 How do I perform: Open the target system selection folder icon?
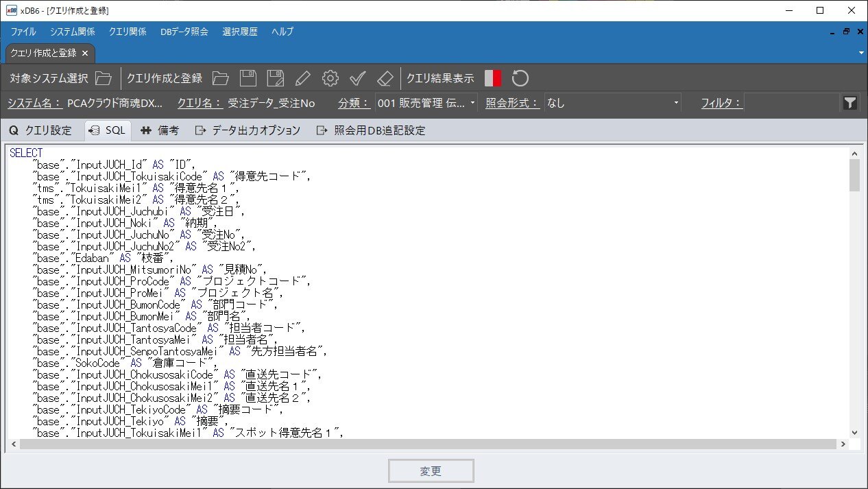[104, 78]
